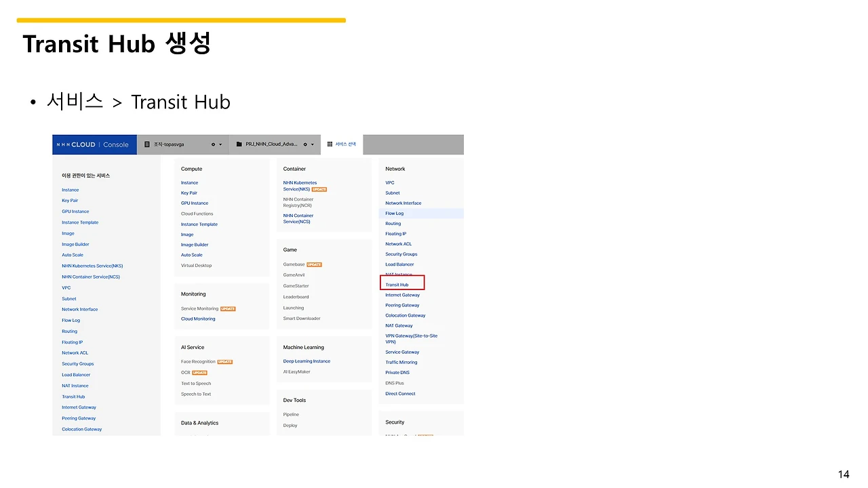Open Pipeline under Dev Tools
This screenshot has height=488, width=868.
pos(291,415)
